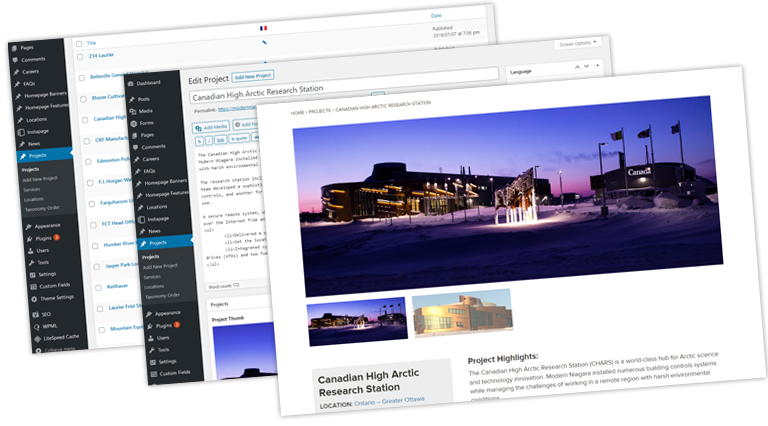The width and height of the screenshot is (768, 426).
Task: Select the daytime building thumbnail on webpage
Action: click(x=463, y=312)
